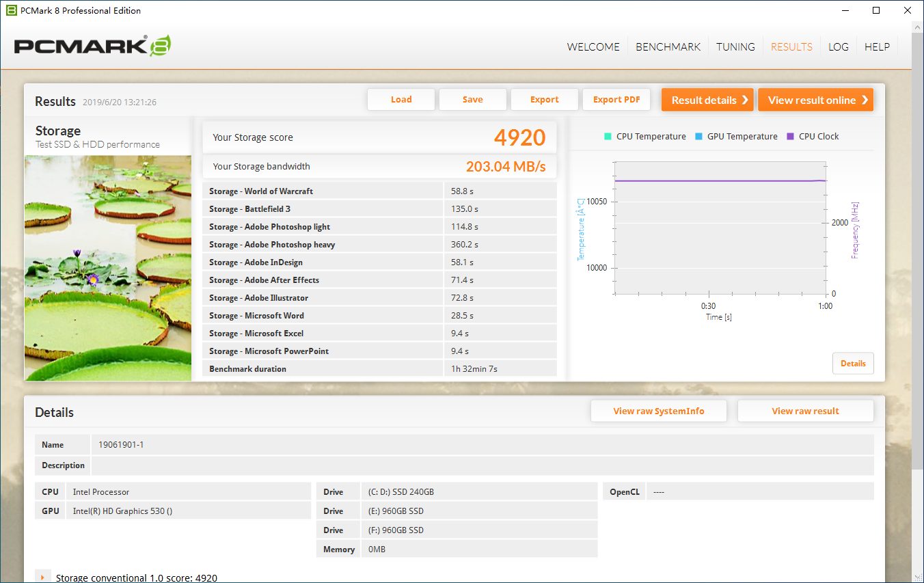Open chart Details button
This screenshot has height=583, width=924.
click(853, 364)
